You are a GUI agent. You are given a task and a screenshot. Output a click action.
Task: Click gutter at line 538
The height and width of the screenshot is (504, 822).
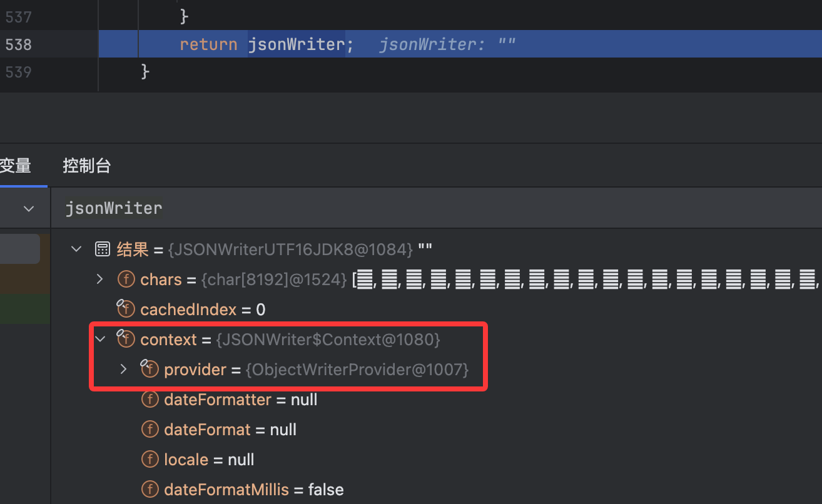pyautogui.click(x=19, y=44)
